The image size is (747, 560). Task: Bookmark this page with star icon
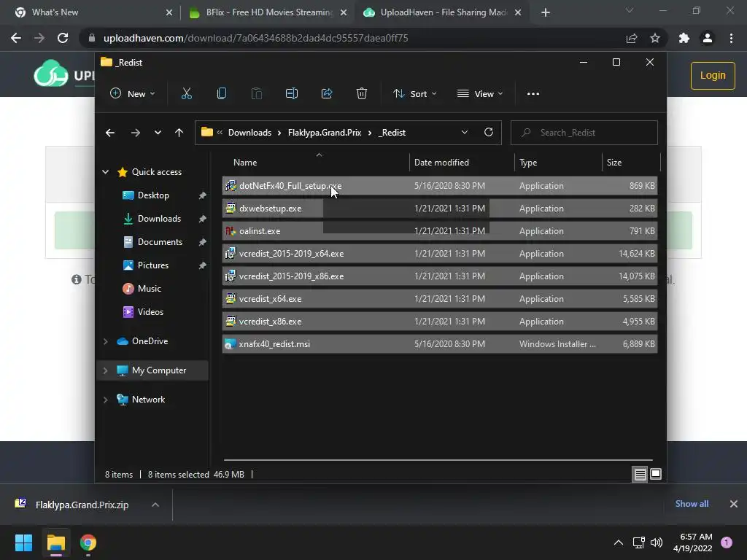click(655, 38)
